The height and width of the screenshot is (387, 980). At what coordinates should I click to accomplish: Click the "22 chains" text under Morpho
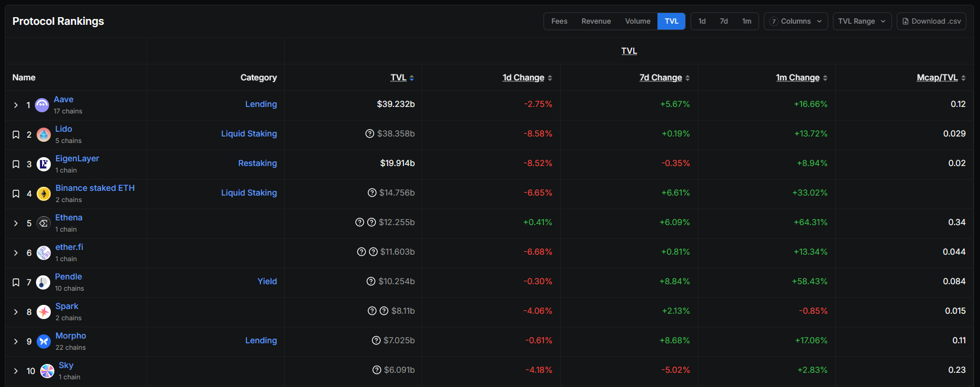click(x=71, y=347)
